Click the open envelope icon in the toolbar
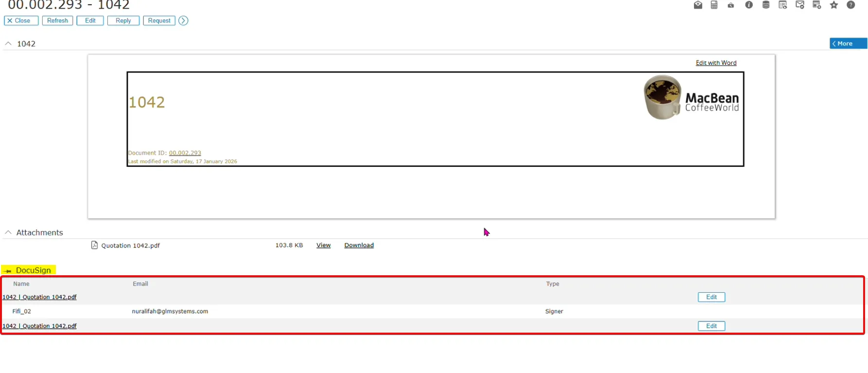The width and height of the screenshot is (868, 373). click(698, 5)
